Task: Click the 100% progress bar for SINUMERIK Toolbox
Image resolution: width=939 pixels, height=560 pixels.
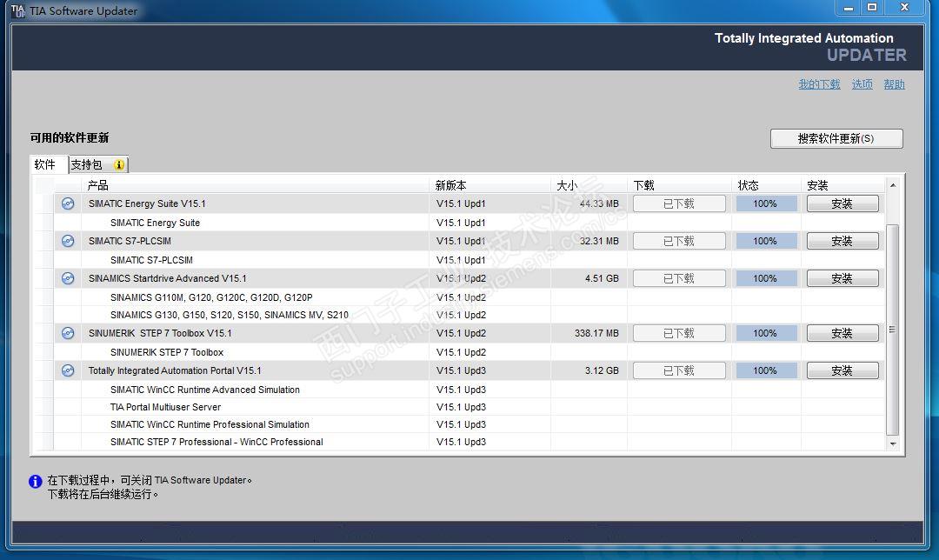Action: [767, 333]
